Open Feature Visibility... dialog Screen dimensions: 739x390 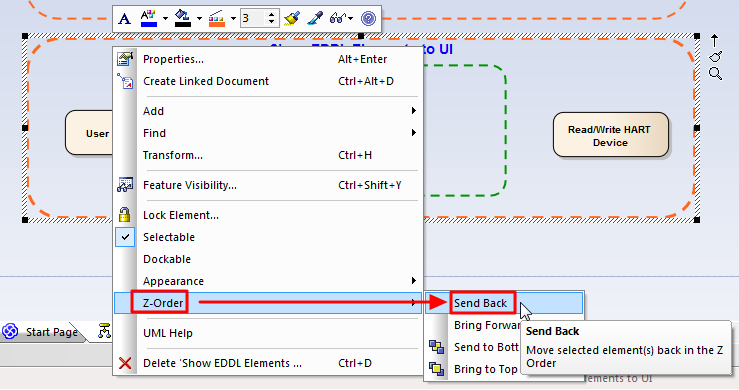[x=267, y=185]
